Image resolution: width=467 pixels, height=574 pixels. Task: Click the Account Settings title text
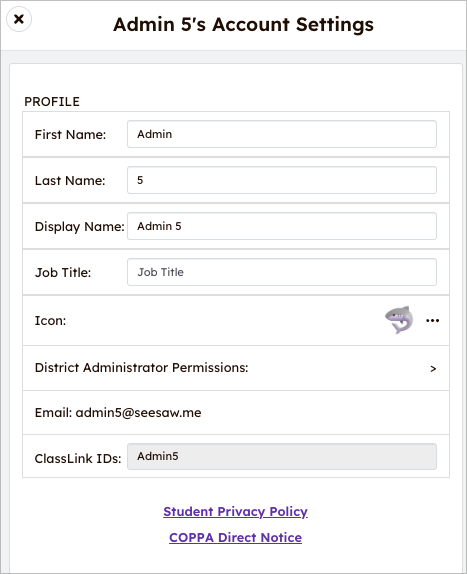click(243, 25)
